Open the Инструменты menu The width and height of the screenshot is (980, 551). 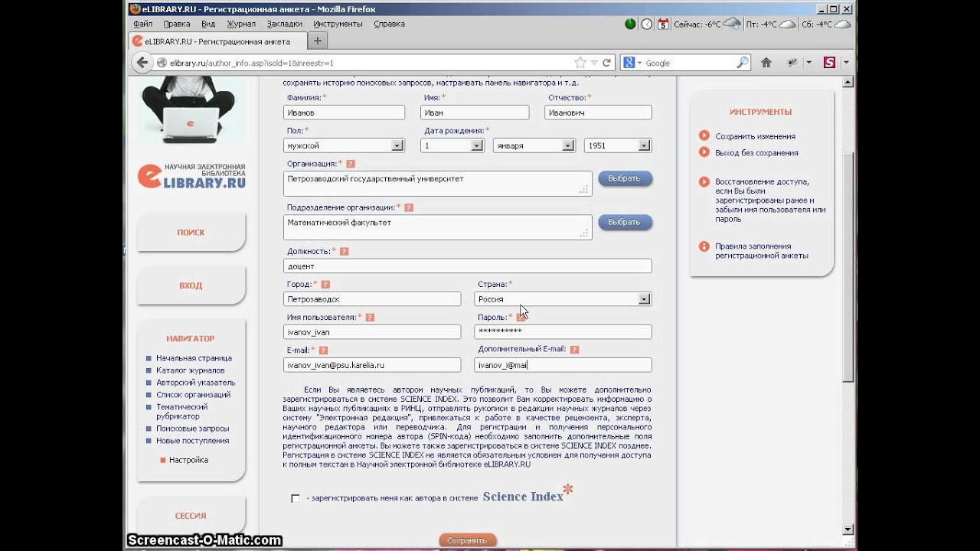(338, 24)
